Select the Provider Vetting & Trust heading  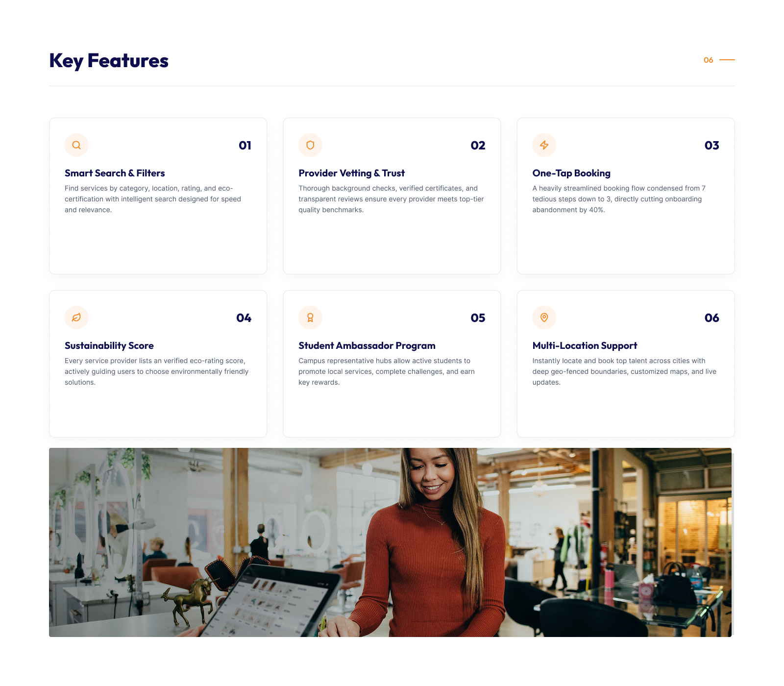point(351,173)
